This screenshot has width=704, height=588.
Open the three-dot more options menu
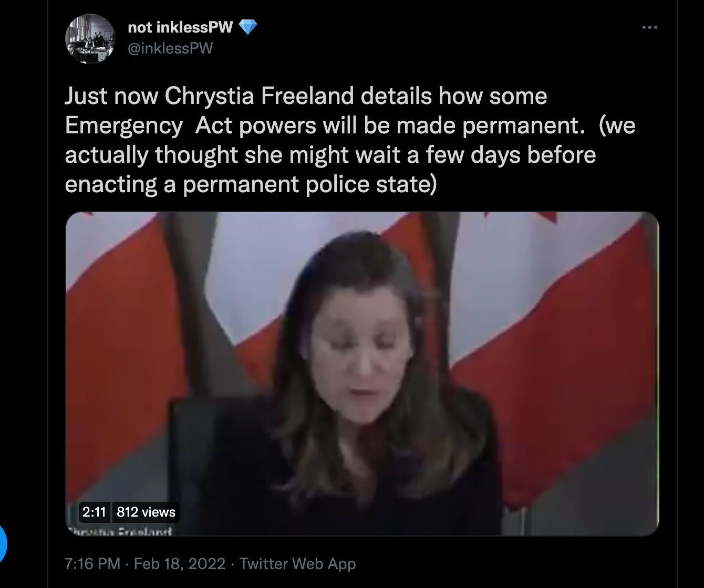pos(650,28)
